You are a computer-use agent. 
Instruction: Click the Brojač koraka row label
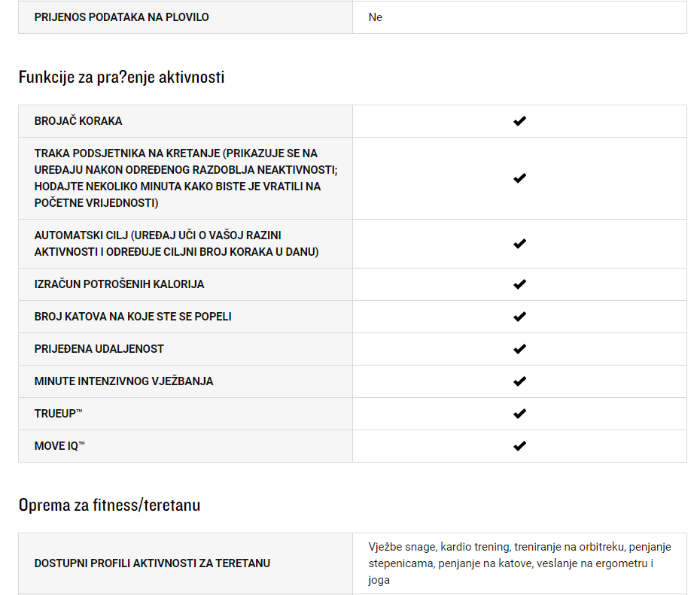point(78,121)
